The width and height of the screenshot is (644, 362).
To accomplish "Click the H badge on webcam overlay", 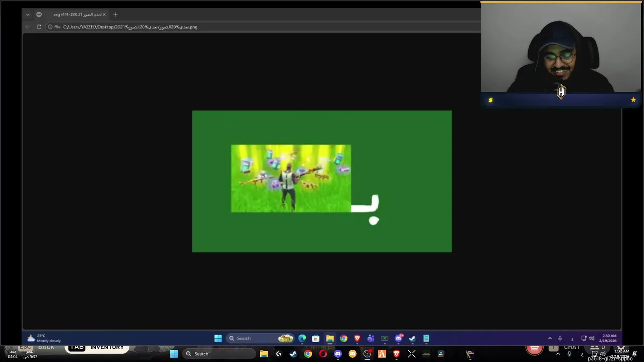I will tap(561, 92).
